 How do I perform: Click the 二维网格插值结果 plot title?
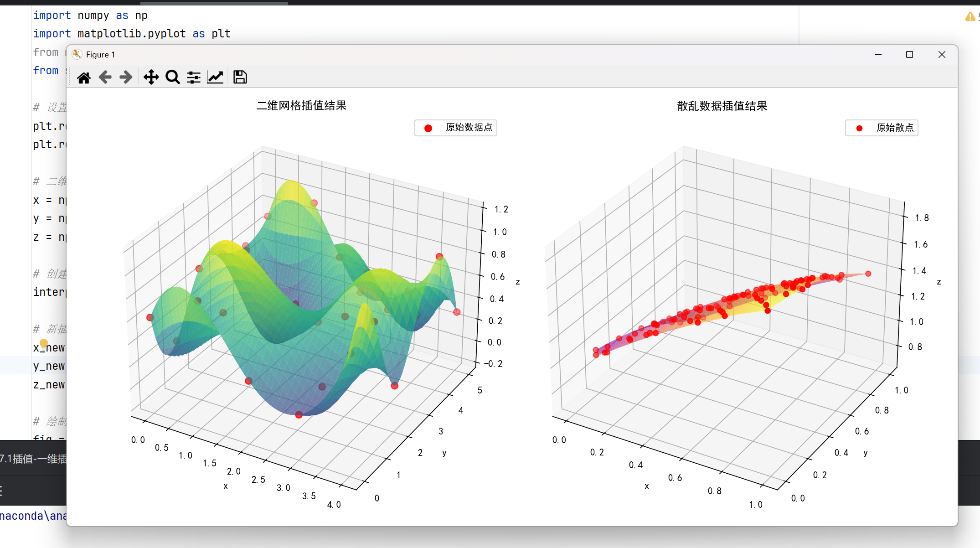click(301, 106)
